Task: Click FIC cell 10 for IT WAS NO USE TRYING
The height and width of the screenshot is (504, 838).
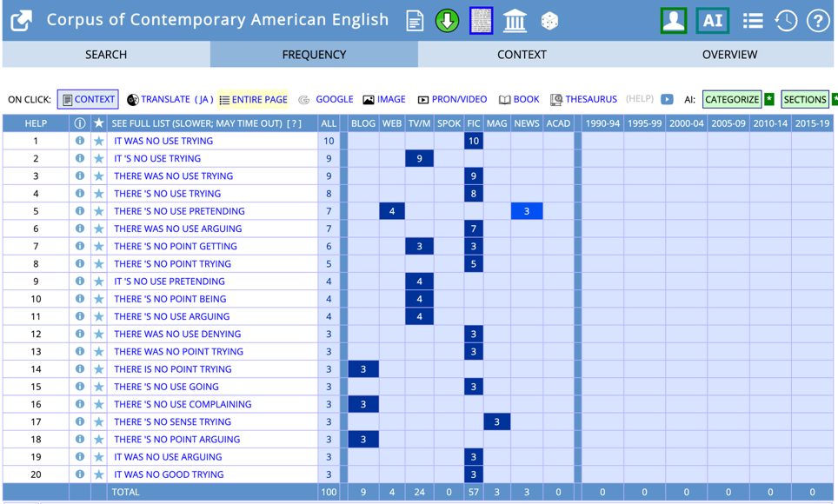Action: tap(474, 141)
